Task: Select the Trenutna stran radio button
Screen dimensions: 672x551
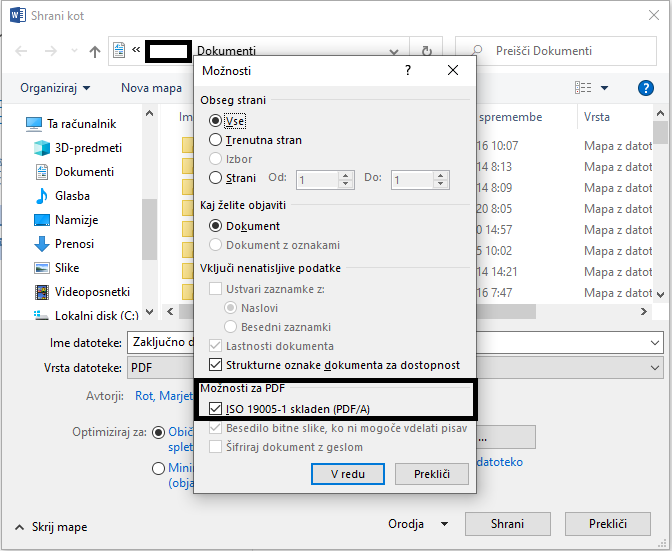Action: coord(216,141)
